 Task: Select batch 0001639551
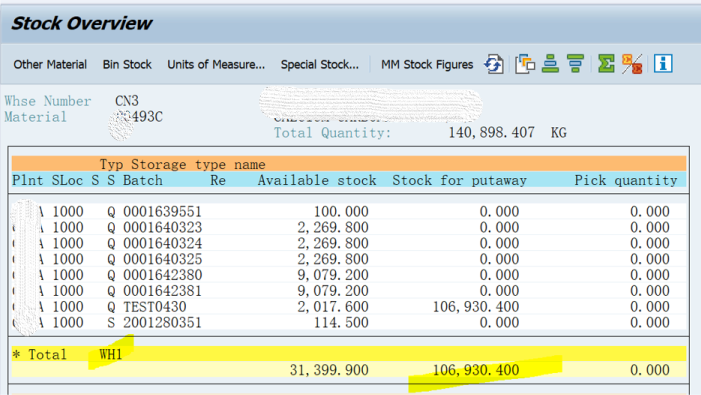162,211
